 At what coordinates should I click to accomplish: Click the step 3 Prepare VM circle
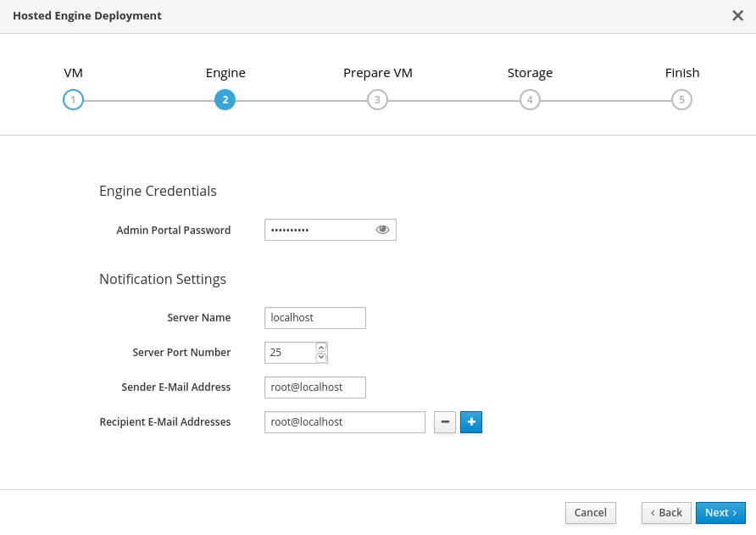[377, 100]
